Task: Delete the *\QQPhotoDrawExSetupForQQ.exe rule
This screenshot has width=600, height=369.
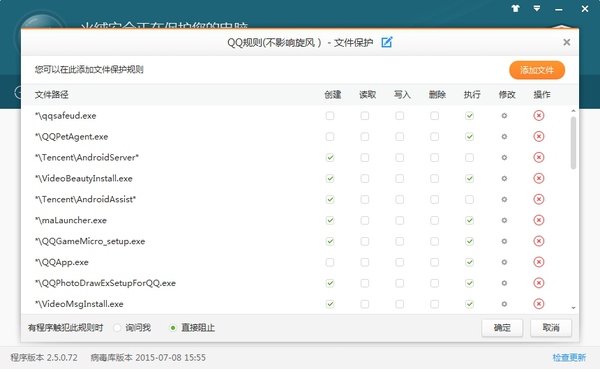Action: pos(539,283)
